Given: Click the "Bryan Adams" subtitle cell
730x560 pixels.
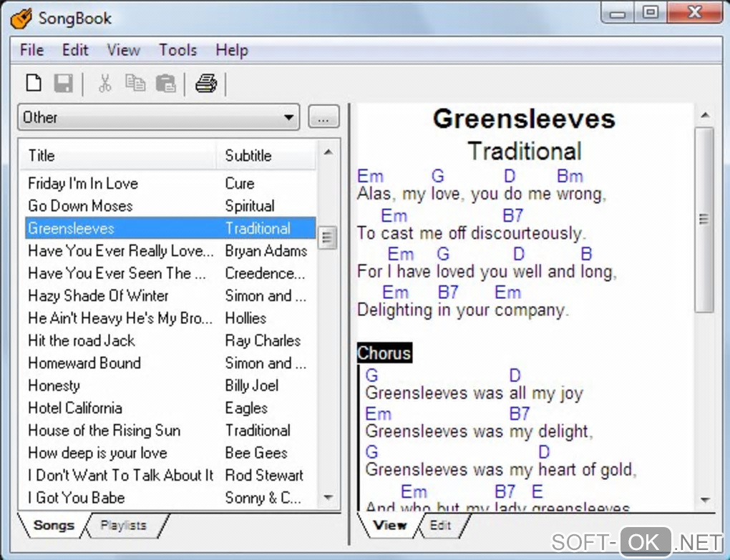Looking at the screenshot, I should tap(266, 251).
